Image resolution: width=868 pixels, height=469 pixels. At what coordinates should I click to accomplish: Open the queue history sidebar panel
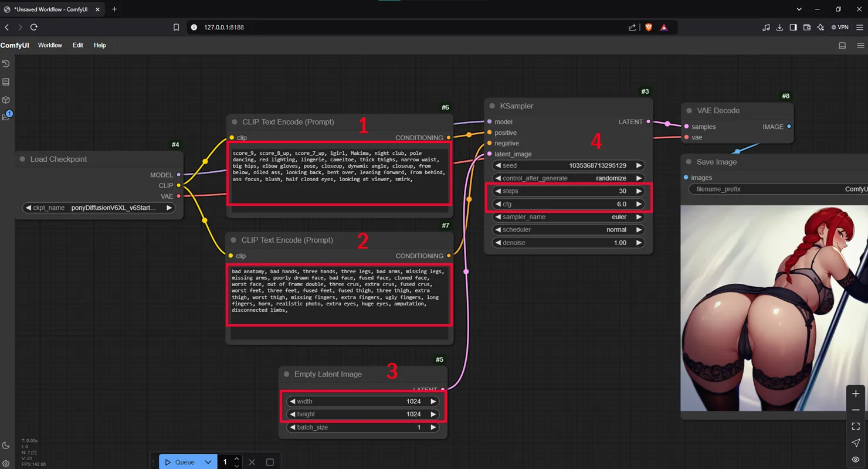point(6,63)
